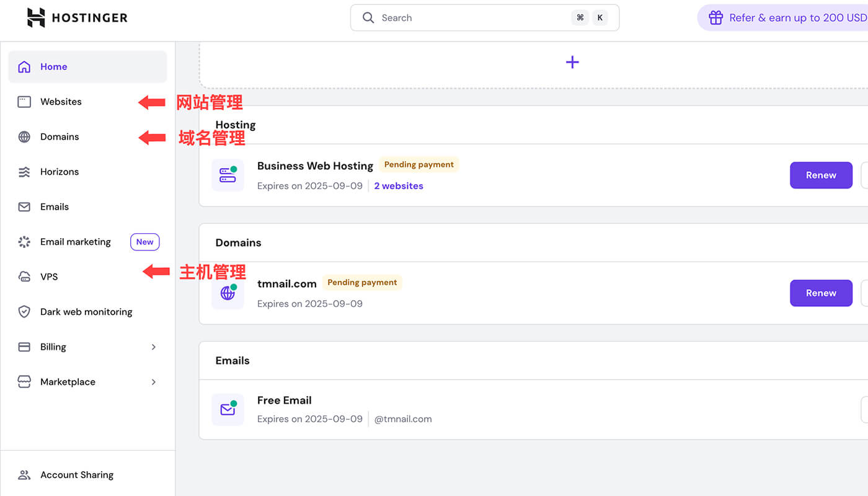Click the gift icon in referral banner
This screenshot has height=496, width=868.
pyautogui.click(x=716, y=18)
